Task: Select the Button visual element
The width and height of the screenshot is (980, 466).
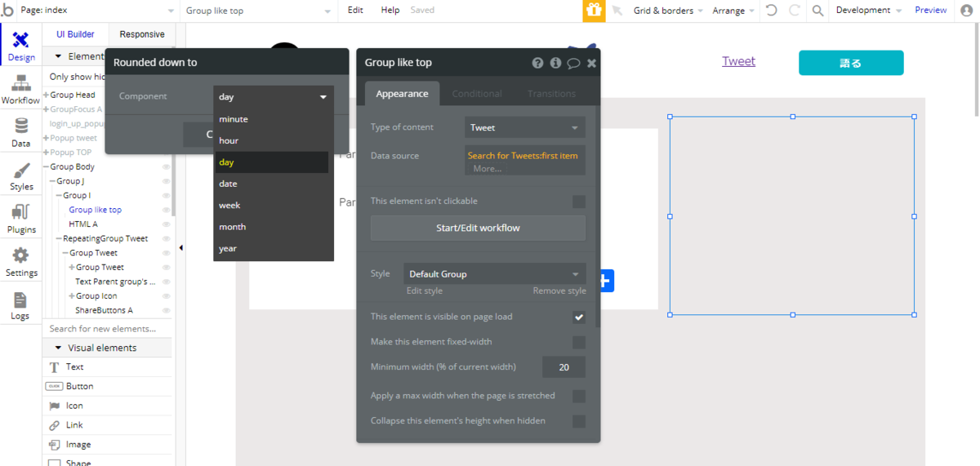Action: [x=107, y=386]
